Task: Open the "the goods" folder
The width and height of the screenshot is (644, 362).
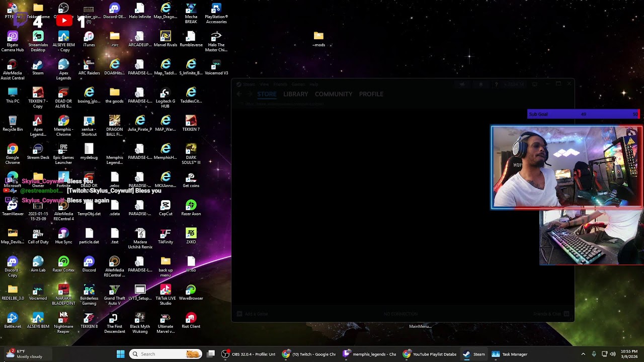Action: click(114, 96)
